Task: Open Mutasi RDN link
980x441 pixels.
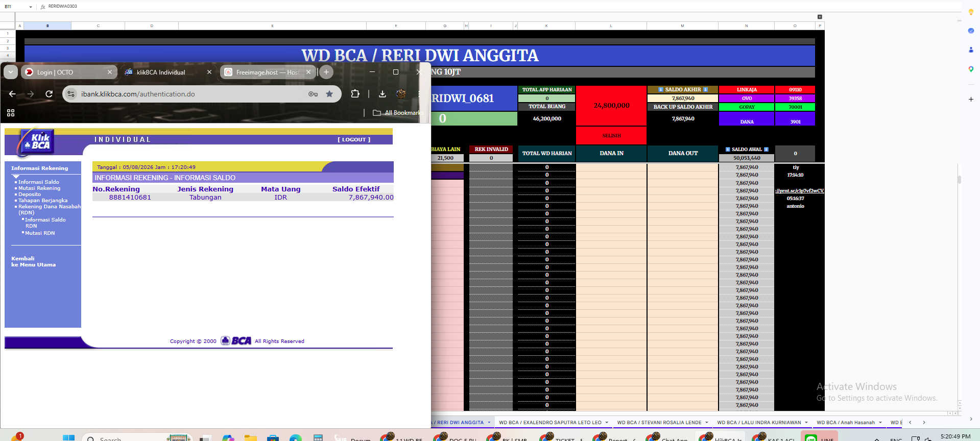Action: pos(40,233)
